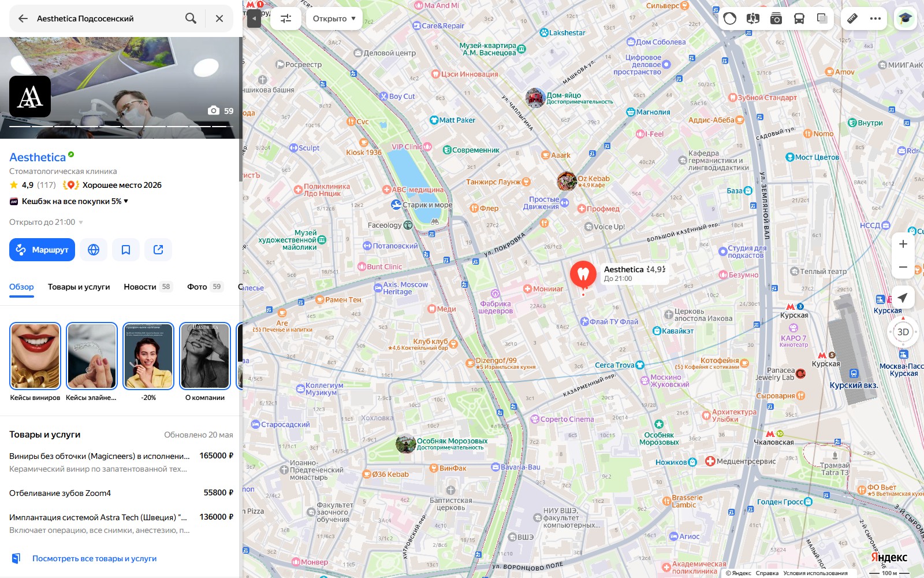Viewport: 924px width, 578px height.
Task: Expand the Кешбэк на все покупки 5% dropdown
Action: 69,201
